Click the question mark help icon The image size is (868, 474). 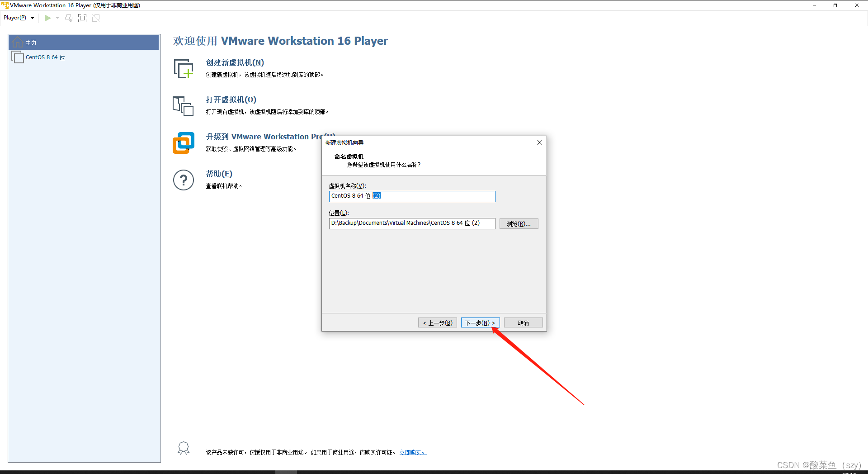coord(184,180)
